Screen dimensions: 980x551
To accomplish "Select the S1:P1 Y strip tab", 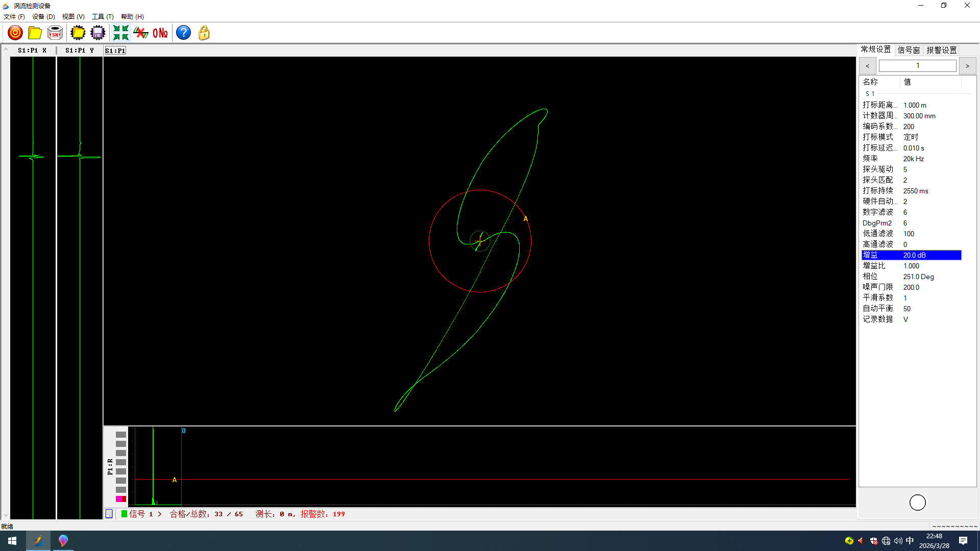I will coord(79,51).
